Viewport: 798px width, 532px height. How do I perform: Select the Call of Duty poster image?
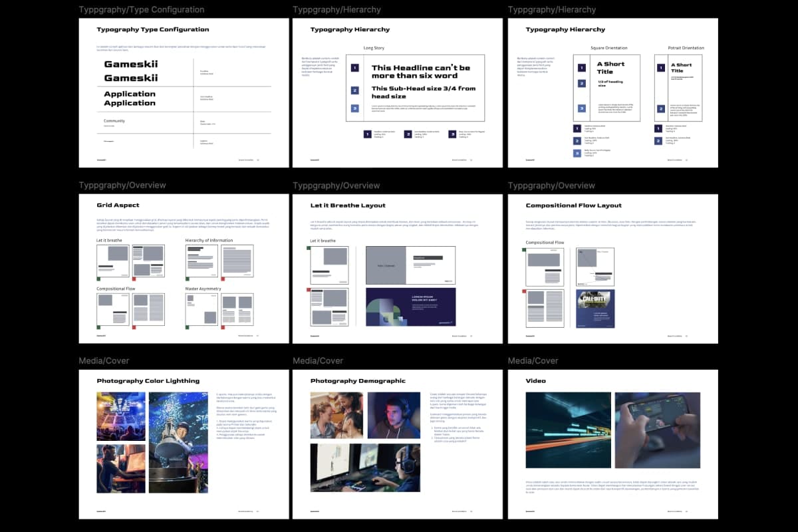pos(595,308)
